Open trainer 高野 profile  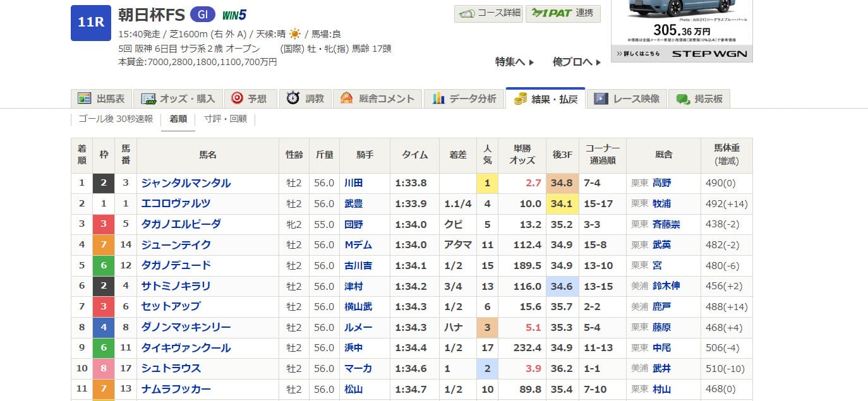click(x=662, y=183)
